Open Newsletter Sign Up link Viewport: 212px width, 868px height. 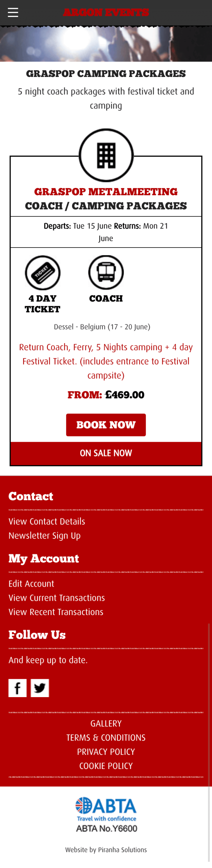point(44,535)
